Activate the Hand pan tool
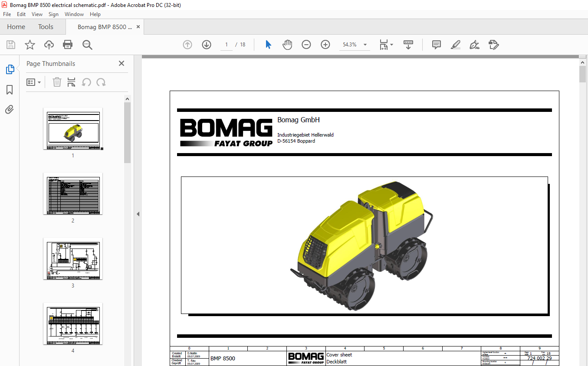The height and width of the screenshot is (366, 588). coord(287,45)
